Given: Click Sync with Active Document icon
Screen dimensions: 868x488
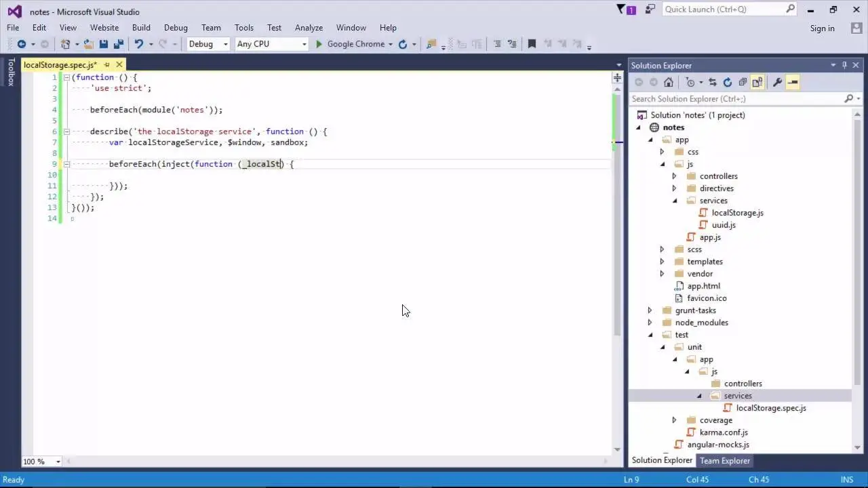Looking at the screenshot, I should pos(713,82).
